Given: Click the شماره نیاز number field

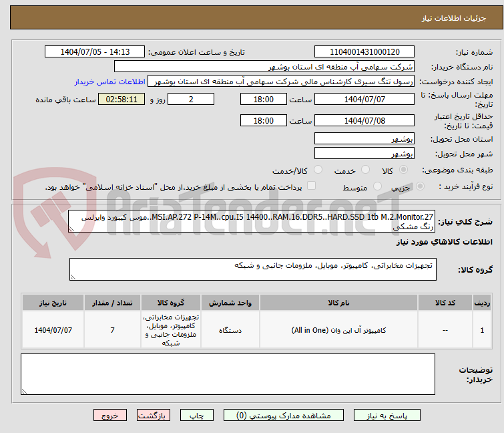Looking at the screenshot, I should [x=364, y=52].
